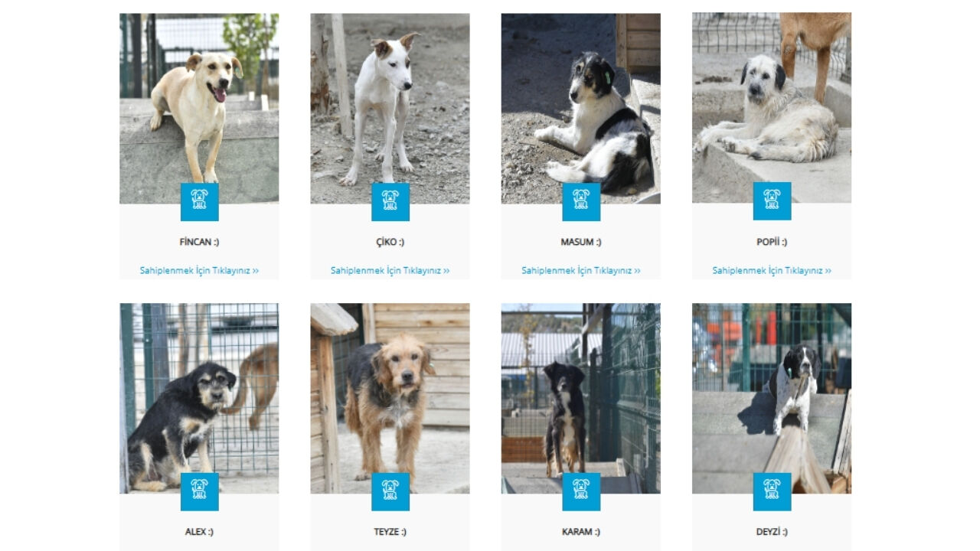Screen dimensions: 980x551
Task: Follow 'Sahiplenmek İçin Tıklayınız' under ÇİKO
Action: click(x=390, y=270)
